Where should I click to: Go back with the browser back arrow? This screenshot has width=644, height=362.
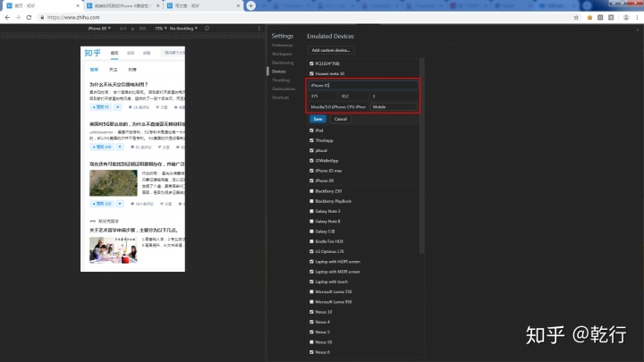pos(7,17)
